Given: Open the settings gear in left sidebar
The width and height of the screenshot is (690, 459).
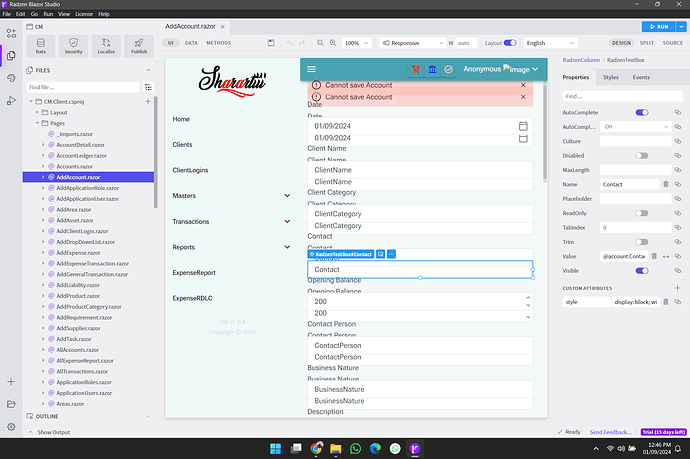Looking at the screenshot, I should point(11,426).
